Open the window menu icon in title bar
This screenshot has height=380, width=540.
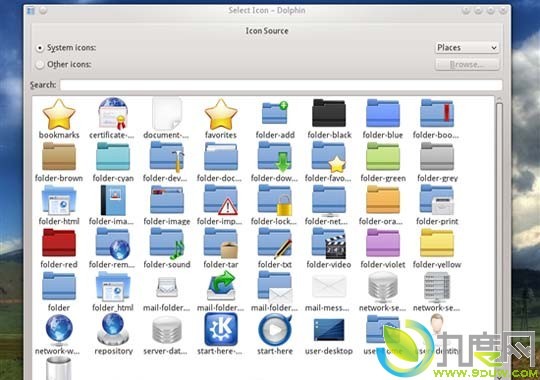tap(31, 11)
